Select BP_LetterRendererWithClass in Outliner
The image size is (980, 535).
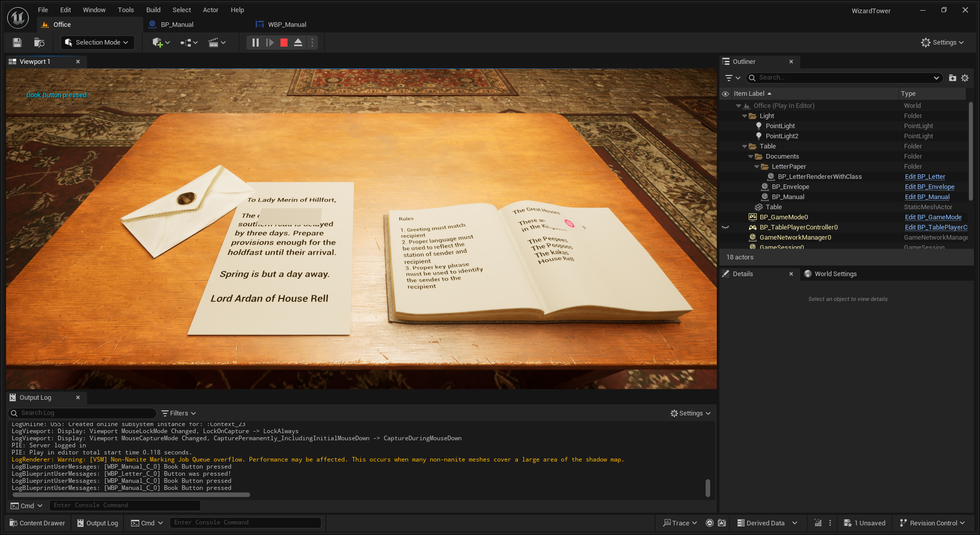[x=820, y=176]
